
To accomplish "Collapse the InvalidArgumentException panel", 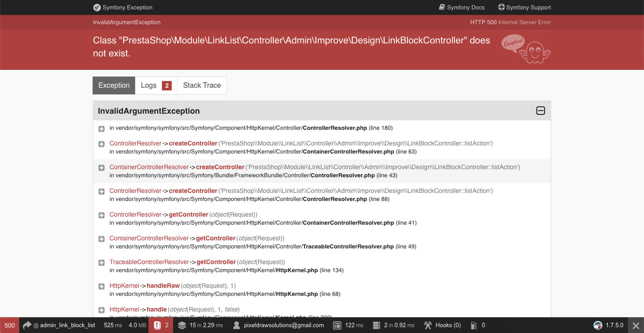I will coord(540,111).
